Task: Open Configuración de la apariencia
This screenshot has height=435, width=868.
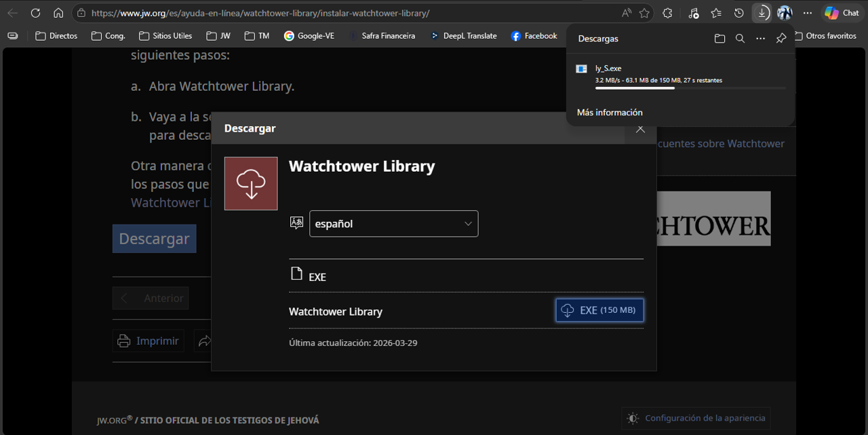Action: pos(696,418)
